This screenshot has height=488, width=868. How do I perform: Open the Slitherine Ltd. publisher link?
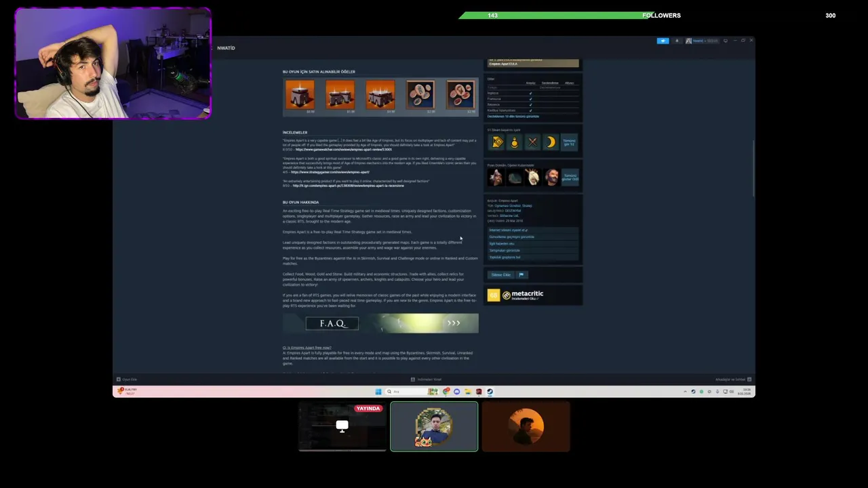pyautogui.click(x=509, y=216)
